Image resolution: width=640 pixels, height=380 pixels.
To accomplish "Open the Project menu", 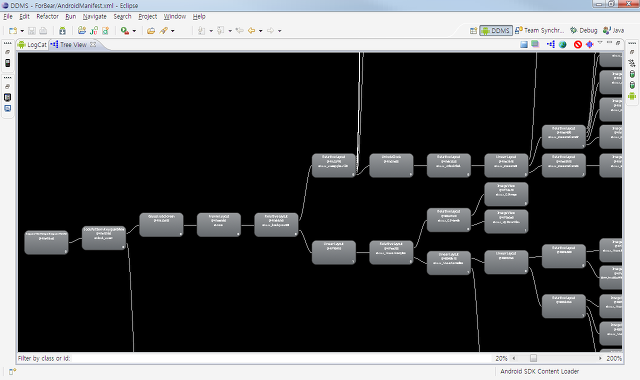I will point(148,17).
